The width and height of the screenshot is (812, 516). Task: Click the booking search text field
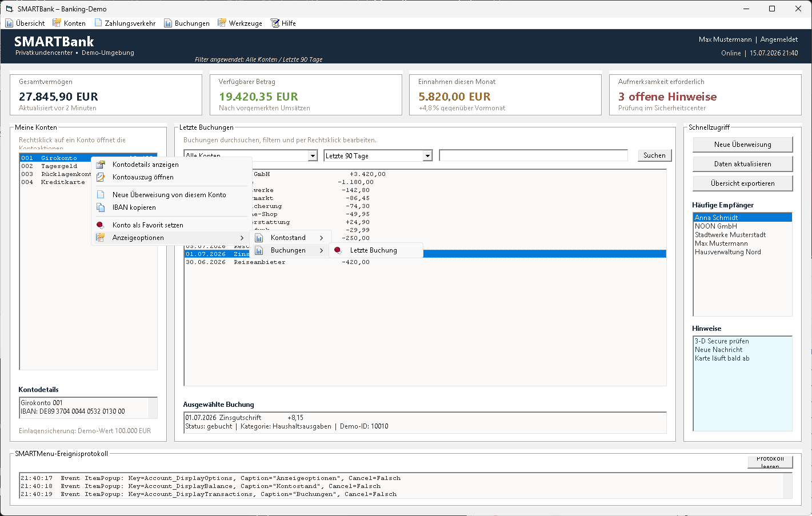(x=533, y=155)
